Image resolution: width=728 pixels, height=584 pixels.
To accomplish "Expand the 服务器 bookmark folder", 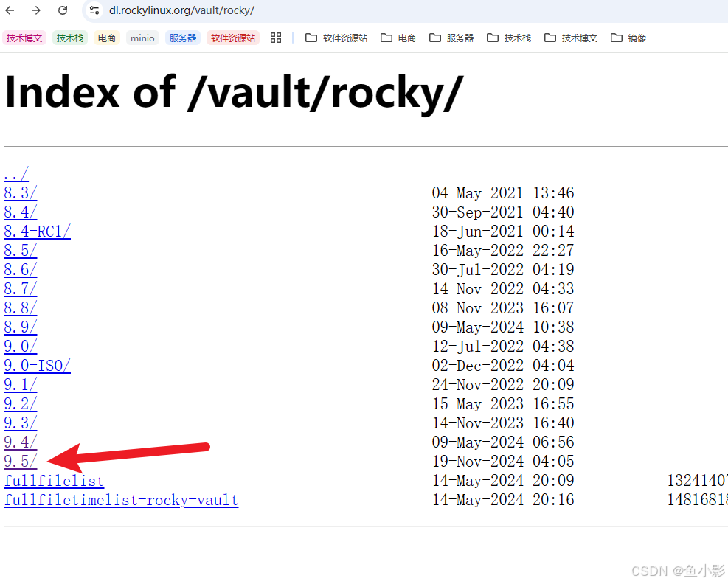I will 451,38.
